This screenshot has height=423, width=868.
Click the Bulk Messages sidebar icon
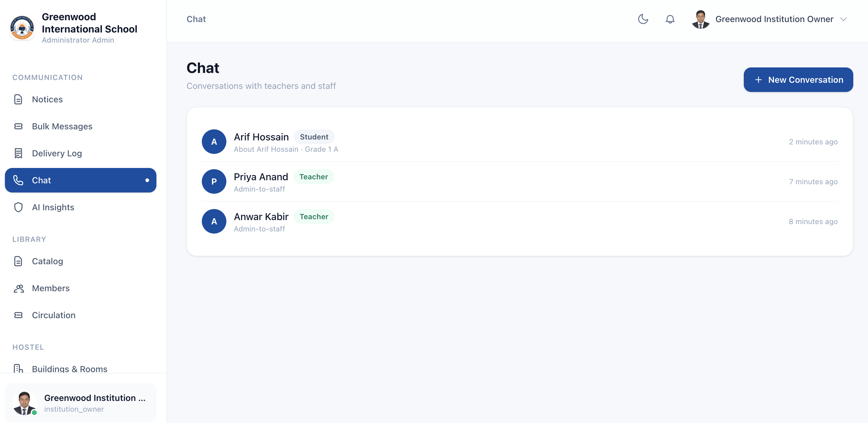pos(18,126)
